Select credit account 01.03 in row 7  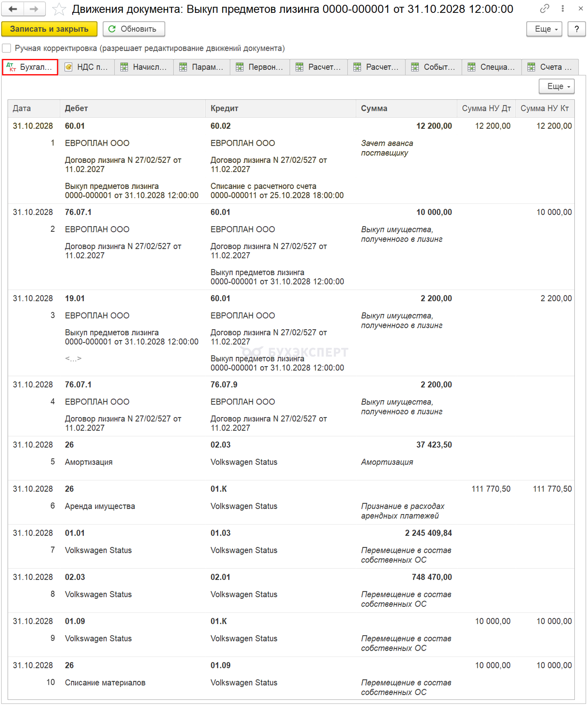[220, 533]
